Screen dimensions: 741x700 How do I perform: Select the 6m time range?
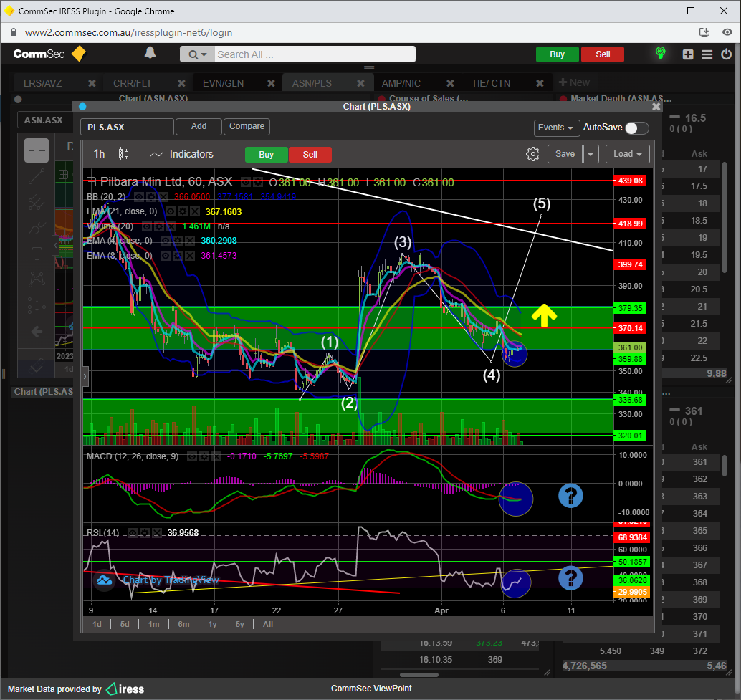click(x=183, y=624)
